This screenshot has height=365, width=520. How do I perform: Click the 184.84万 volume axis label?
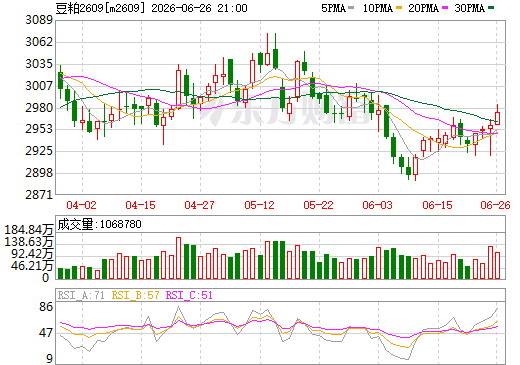[29, 230]
